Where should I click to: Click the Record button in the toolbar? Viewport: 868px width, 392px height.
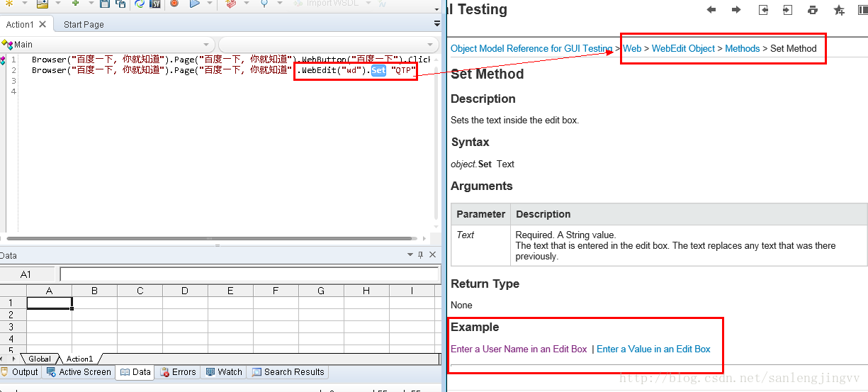(174, 4)
